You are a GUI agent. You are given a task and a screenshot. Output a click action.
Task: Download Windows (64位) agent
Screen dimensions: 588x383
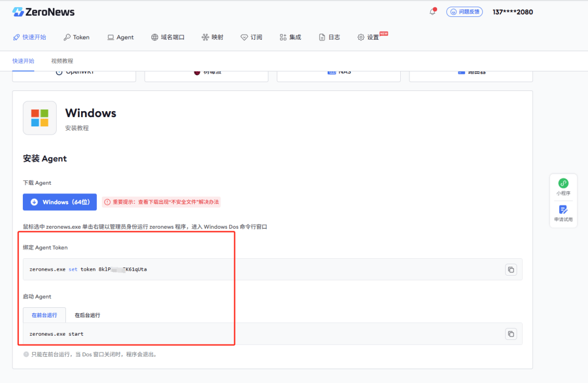coord(60,202)
